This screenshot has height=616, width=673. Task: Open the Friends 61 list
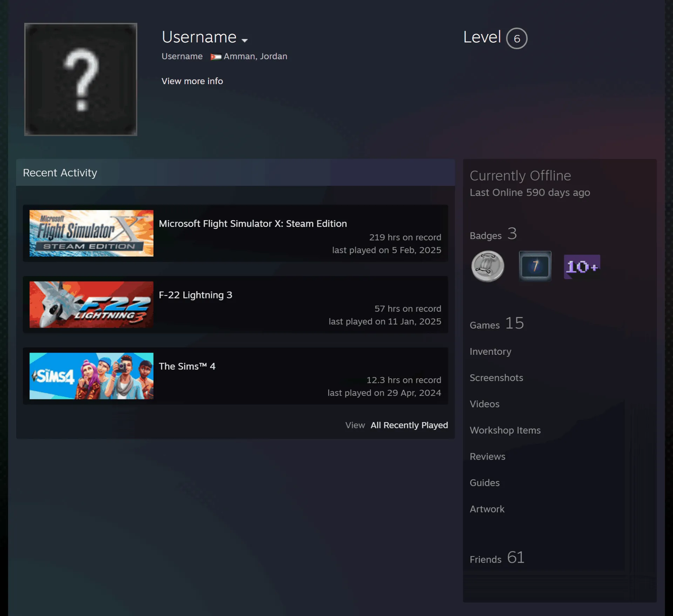pos(497,557)
